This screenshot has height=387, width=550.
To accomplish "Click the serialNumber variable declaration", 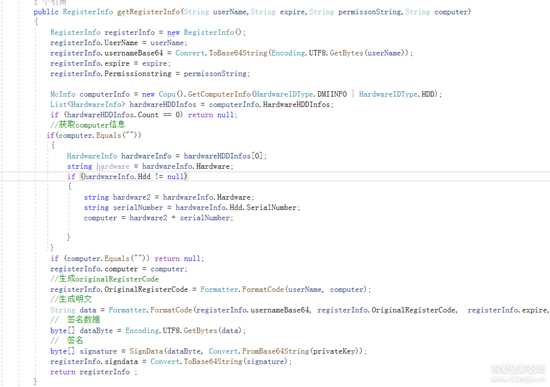I will [x=138, y=208].
